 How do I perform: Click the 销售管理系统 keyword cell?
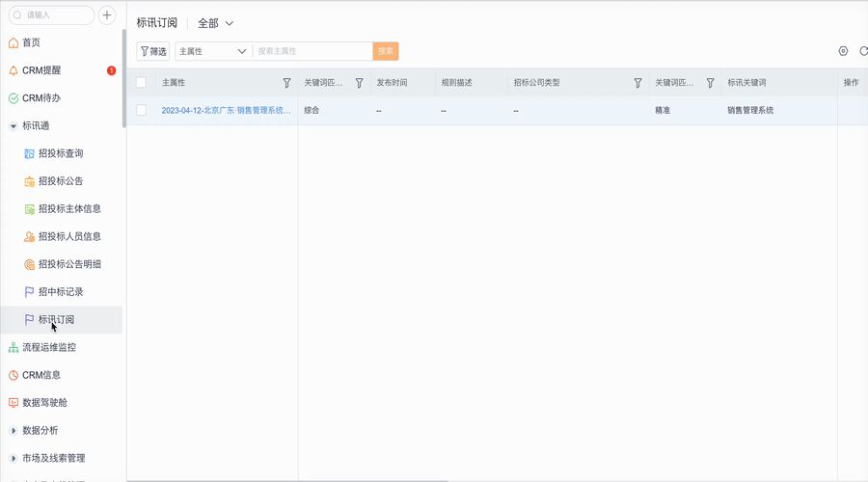tap(750, 110)
